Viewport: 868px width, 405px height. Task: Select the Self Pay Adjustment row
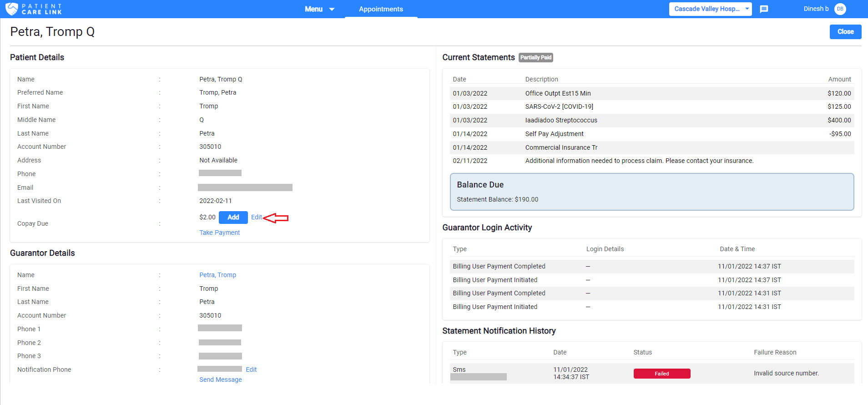click(651, 134)
